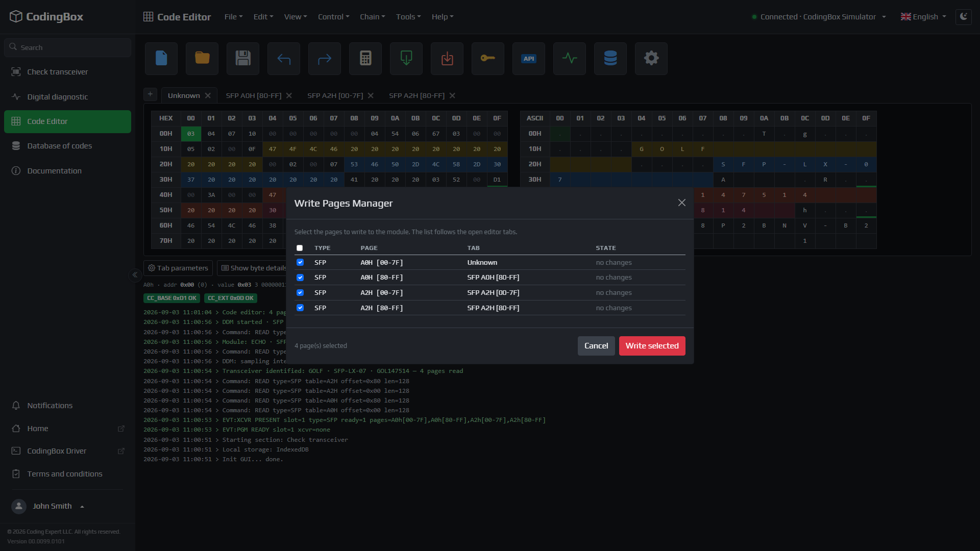Open Digital diagnostic in sidebar
Screen dimensions: 980x551
coord(67,97)
